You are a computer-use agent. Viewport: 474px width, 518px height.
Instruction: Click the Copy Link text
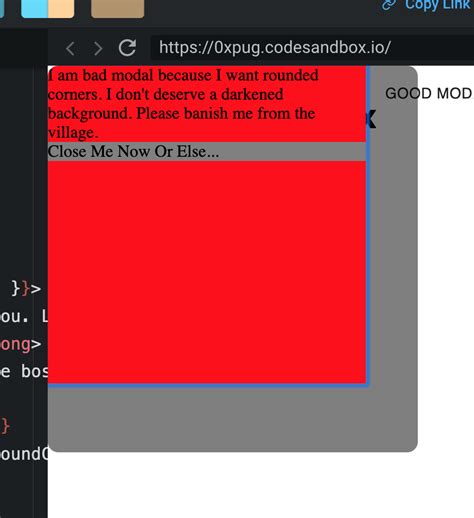point(438,5)
